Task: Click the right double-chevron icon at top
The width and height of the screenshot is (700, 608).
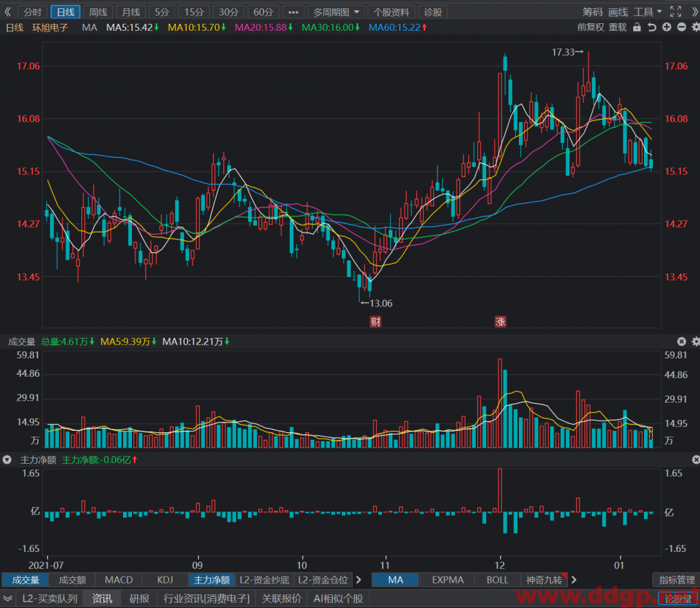Action: (x=695, y=12)
